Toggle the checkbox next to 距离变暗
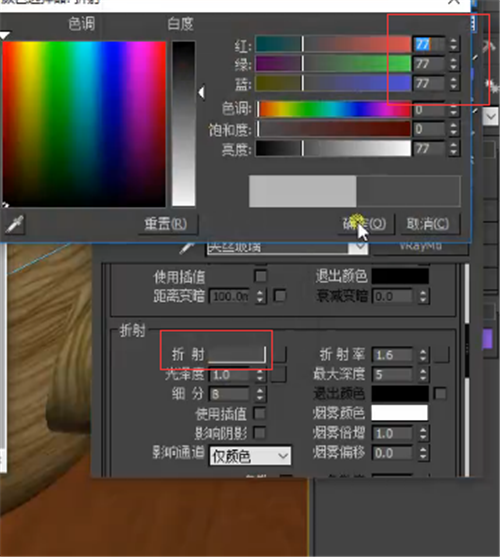Screen dimensions: 500x557 (280, 296)
